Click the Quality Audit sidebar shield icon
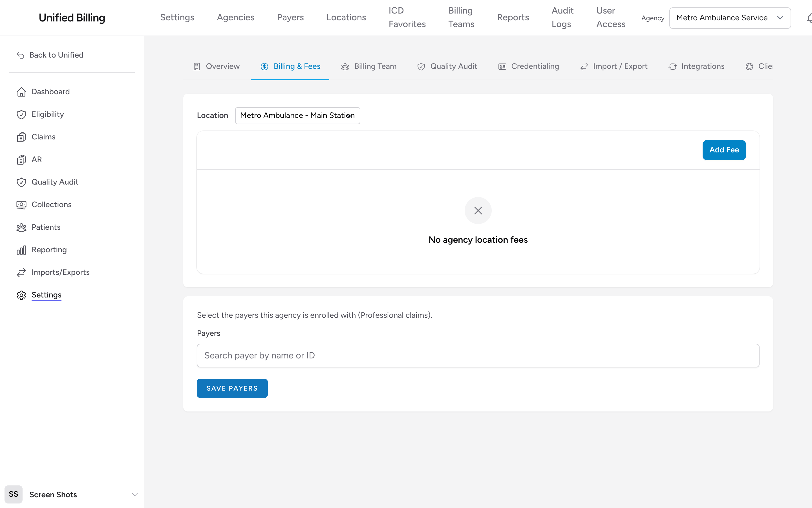Screen dimensions: 812x508 (x=21, y=182)
